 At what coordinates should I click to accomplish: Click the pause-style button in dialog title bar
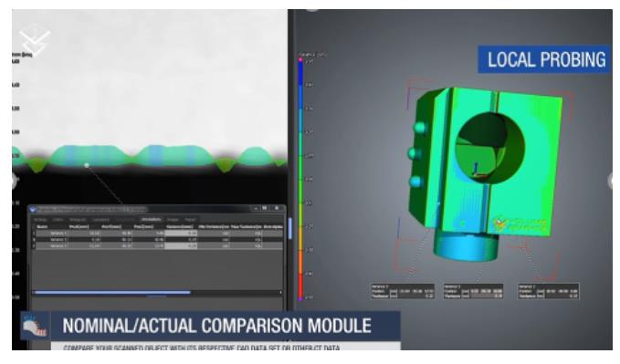pos(265,208)
